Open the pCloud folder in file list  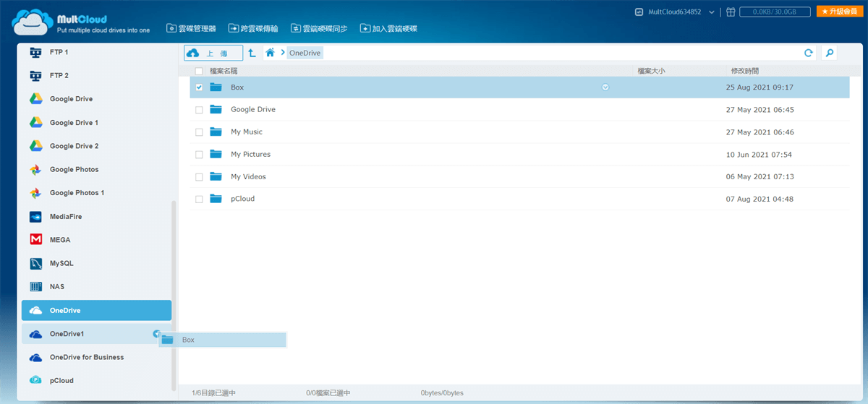pyautogui.click(x=242, y=199)
